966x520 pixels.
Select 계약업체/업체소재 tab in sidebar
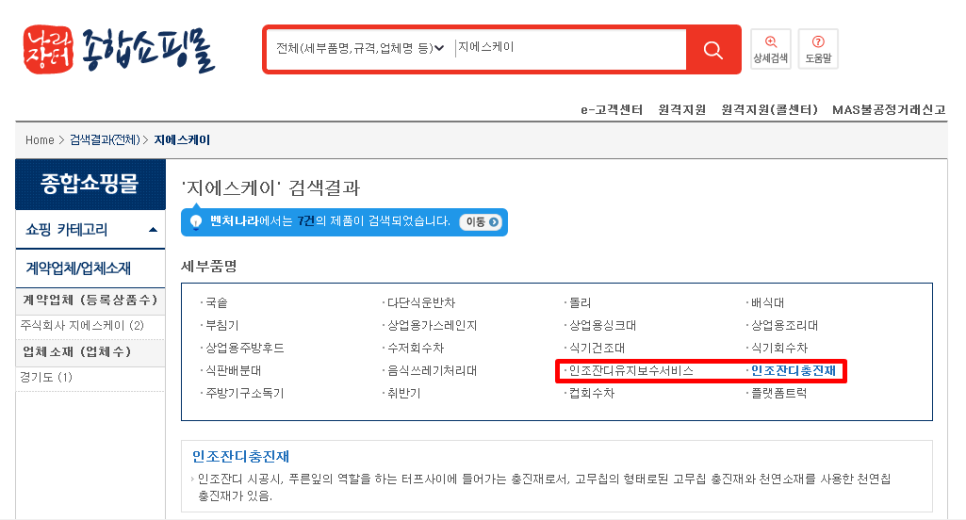(x=78, y=269)
